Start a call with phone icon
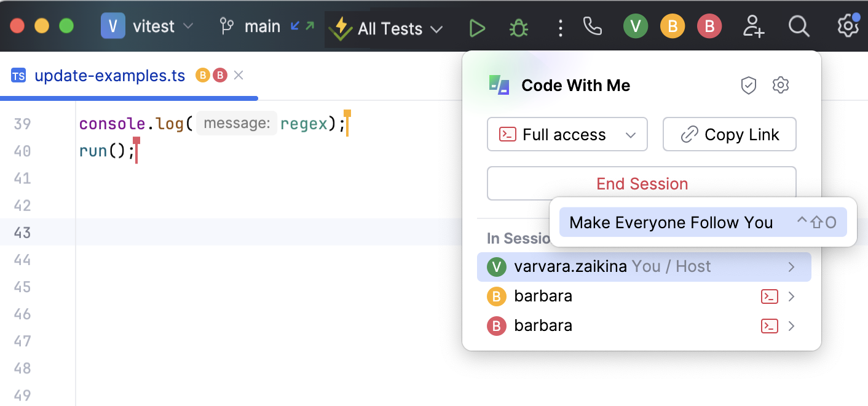Viewport: 868px width, 406px height. point(593,26)
